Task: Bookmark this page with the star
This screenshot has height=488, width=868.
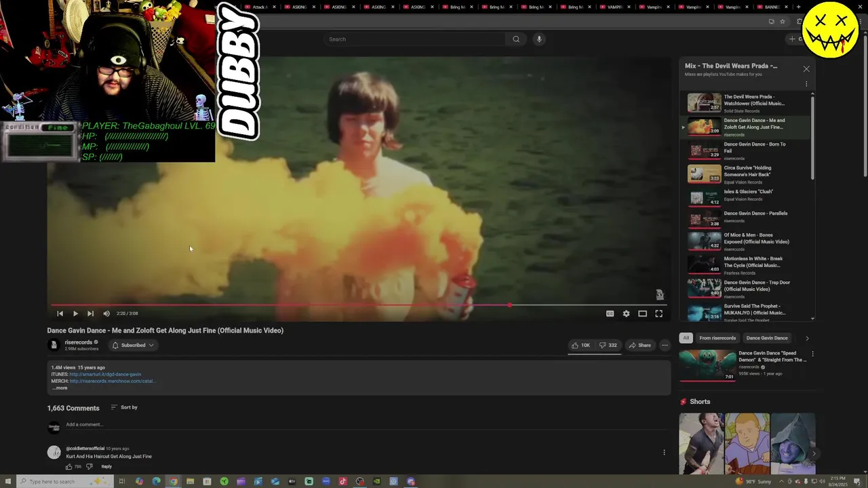Action: [783, 22]
